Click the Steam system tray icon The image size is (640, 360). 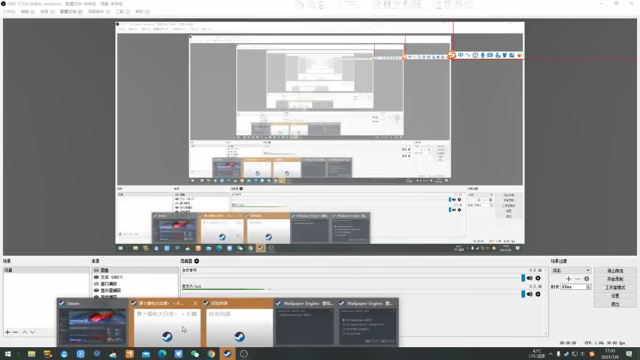tap(567, 354)
